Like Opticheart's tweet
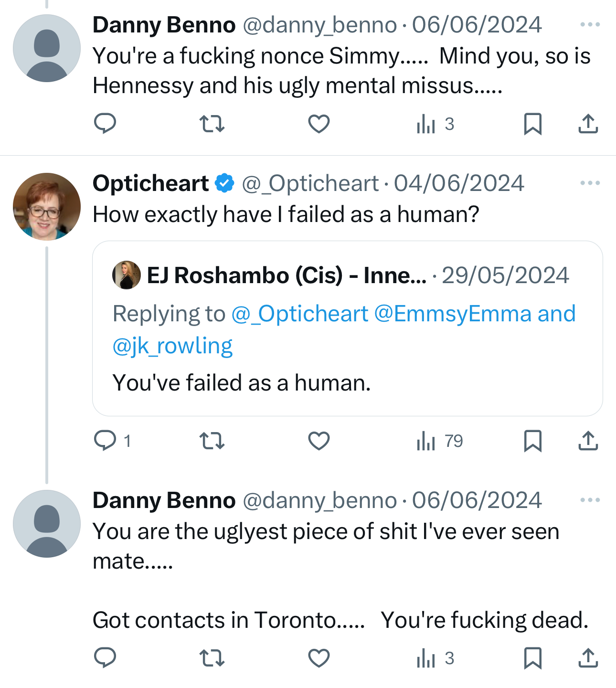This screenshot has width=616, height=688. tap(319, 441)
